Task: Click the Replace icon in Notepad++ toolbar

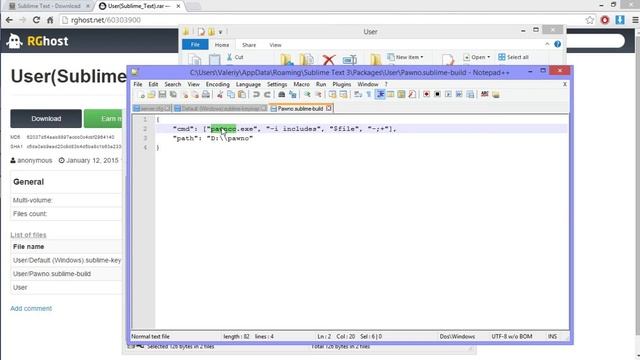Action: click(x=293, y=95)
